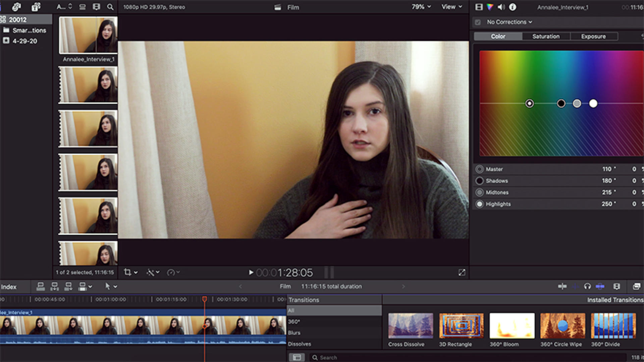Click the Master puck on color board
Image resolution: width=644 pixels, height=362 pixels.
coord(530,103)
